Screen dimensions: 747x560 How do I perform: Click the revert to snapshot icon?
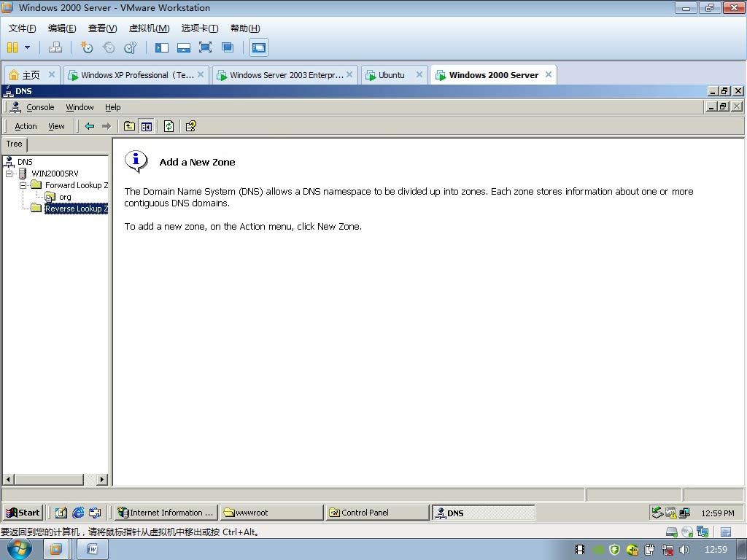(x=109, y=47)
